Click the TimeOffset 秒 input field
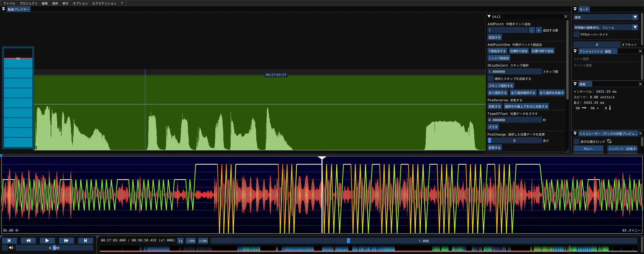Viewport: 644px width, 254px height. click(x=514, y=120)
